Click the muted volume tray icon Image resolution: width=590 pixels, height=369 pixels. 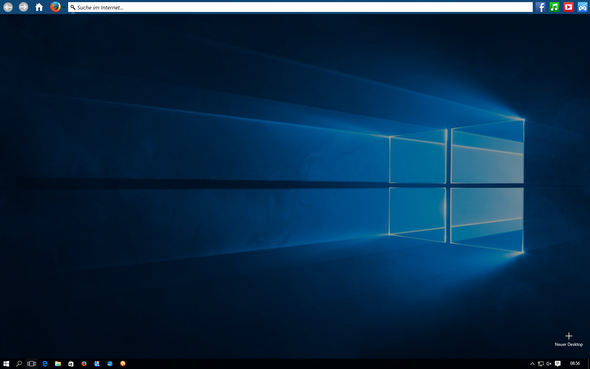point(549,364)
